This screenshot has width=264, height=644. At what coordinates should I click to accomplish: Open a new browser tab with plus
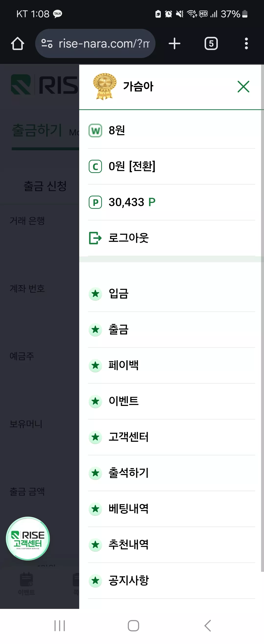pyautogui.click(x=175, y=43)
